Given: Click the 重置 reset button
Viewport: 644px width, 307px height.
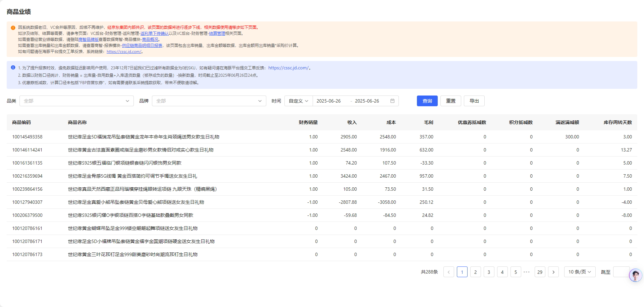Looking at the screenshot, I should click(450, 101).
